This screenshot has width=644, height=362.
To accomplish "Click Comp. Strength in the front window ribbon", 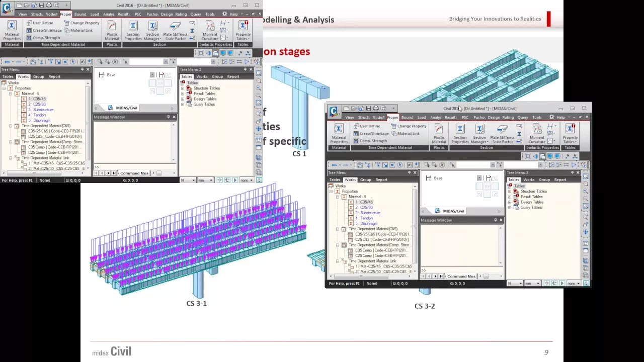I will [x=370, y=141].
